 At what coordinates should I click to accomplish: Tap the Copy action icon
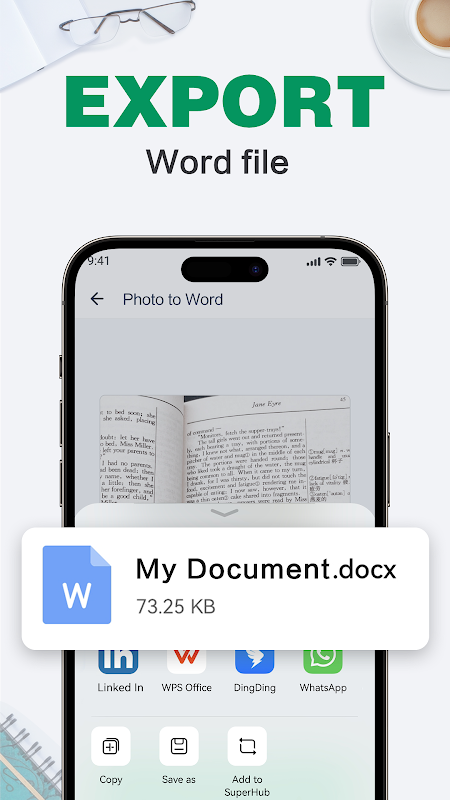(111, 746)
